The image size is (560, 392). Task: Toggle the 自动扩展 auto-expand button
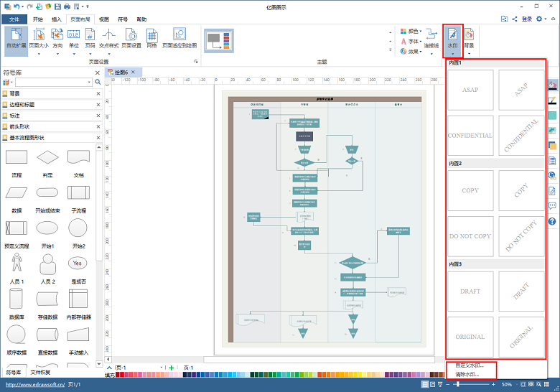(16, 40)
